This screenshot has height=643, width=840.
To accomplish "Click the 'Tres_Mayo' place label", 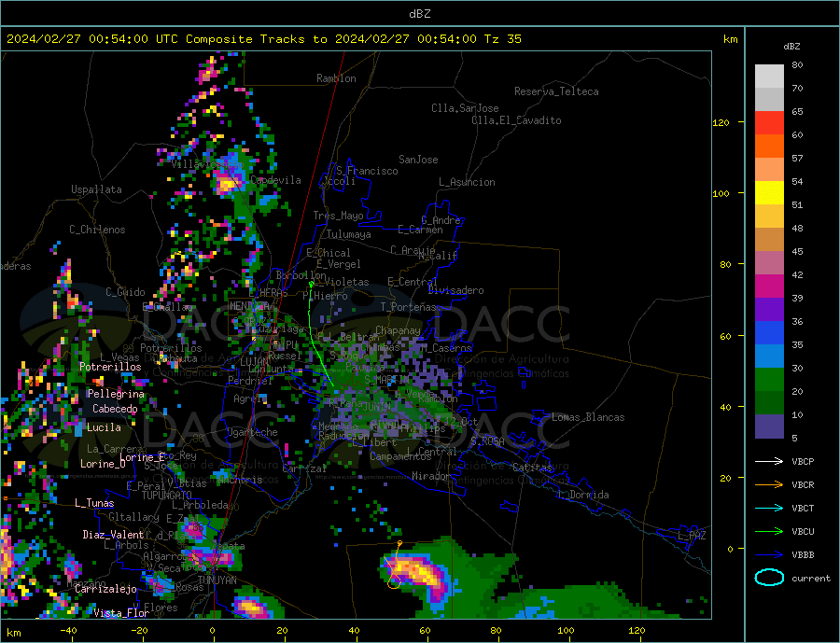I will click(338, 216).
